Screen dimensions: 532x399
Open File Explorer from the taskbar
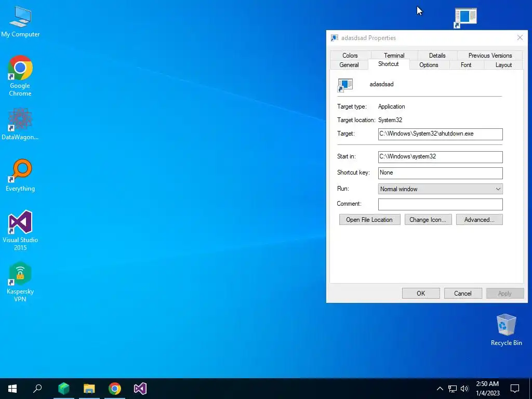(89, 389)
